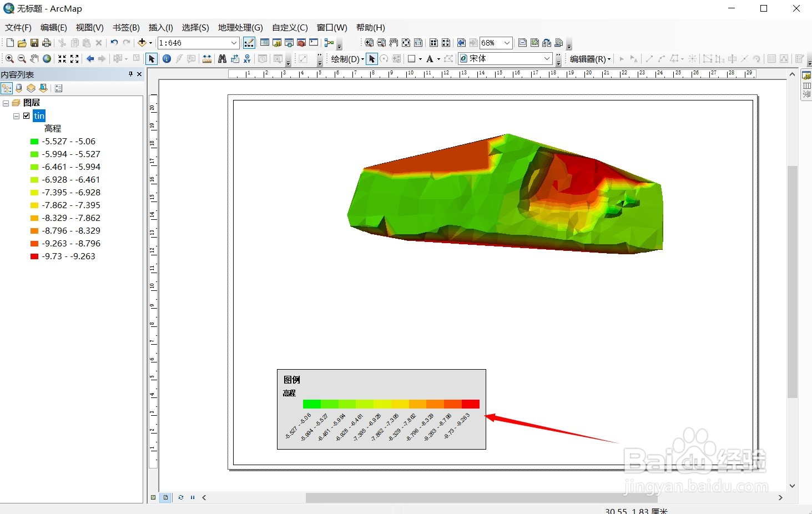Refresh the map view button
Screen dimensions: 812x514
pyautogui.click(x=181, y=497)
